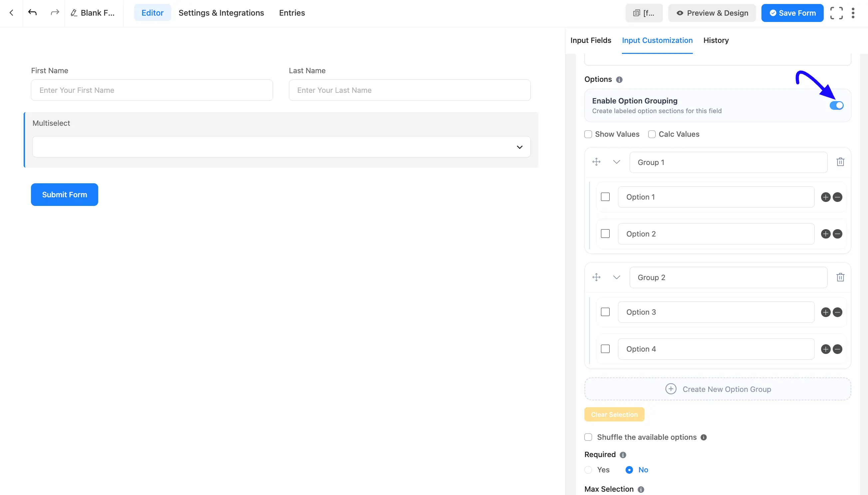Go back using the left chevron
This screenshot has width=868, height=495.
(x=11, y=13)
